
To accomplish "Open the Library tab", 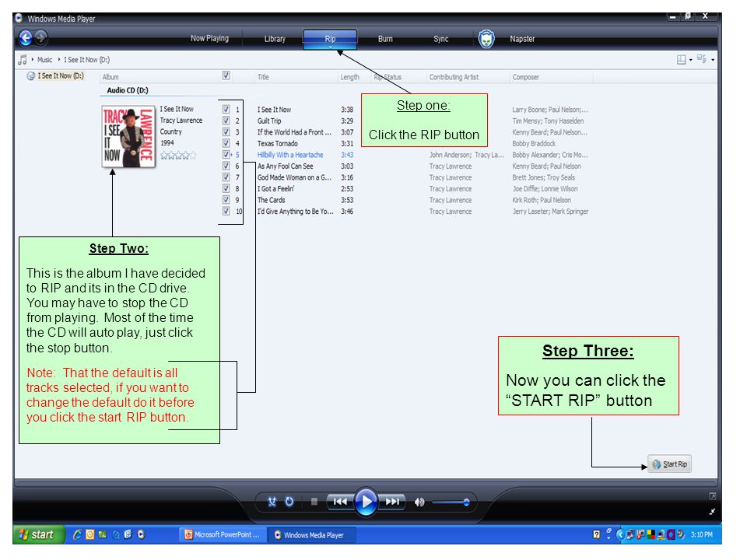I will point(275,39).
